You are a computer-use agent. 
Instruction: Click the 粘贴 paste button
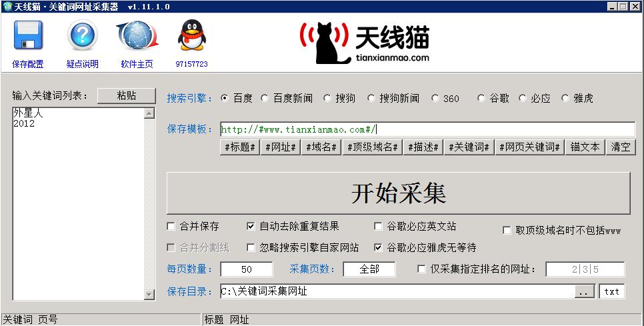pyautogui.click(x=127, y=95)
